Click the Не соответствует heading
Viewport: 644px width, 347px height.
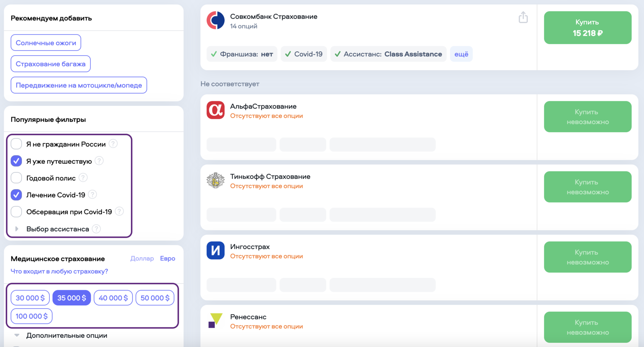230,84
